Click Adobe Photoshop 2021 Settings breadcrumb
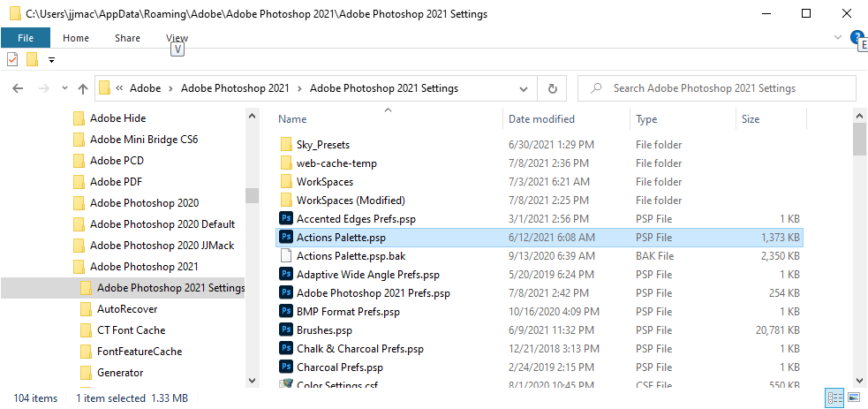Screen dimensions: 868x409 click(384, 88)
